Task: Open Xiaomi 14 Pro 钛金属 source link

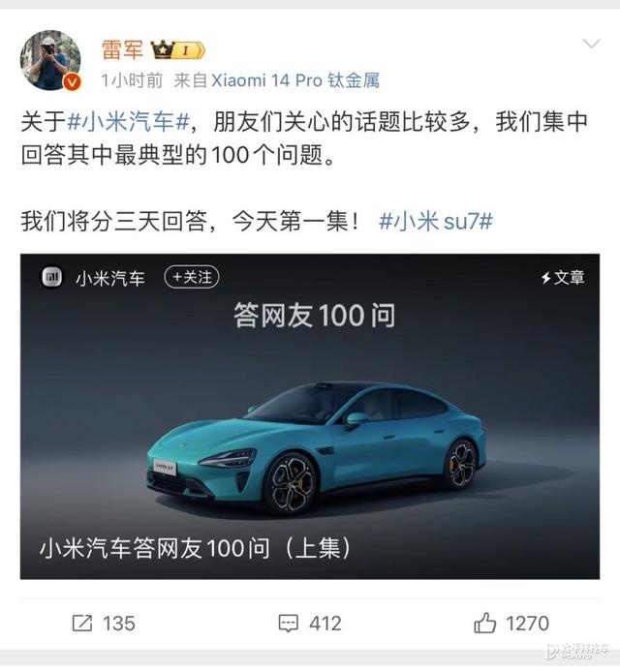Action: [x=295, y=80]
